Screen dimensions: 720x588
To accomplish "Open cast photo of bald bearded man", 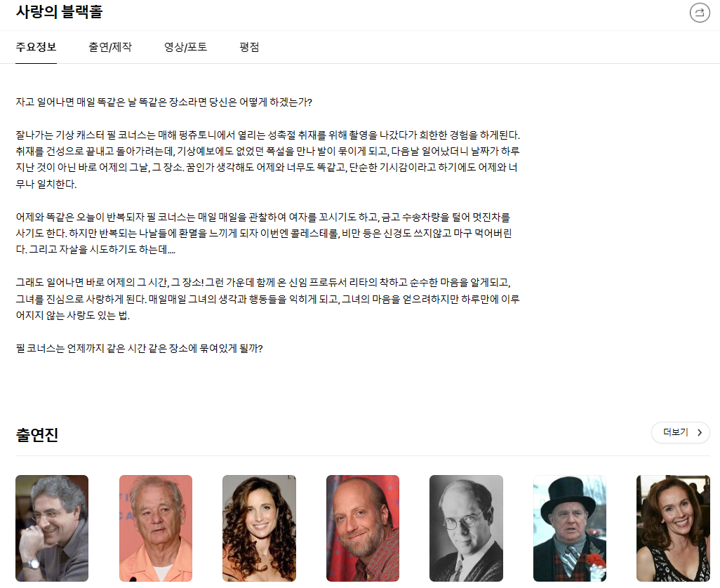I will [363, 528].
